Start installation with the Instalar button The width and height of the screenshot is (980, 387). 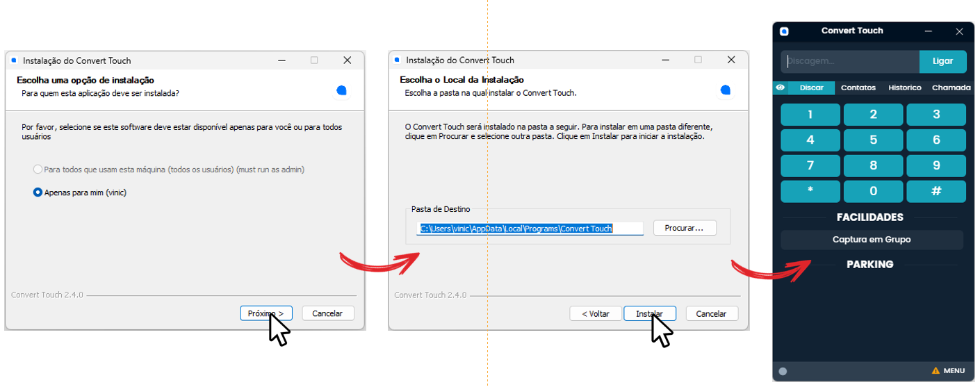pos(650,313)
